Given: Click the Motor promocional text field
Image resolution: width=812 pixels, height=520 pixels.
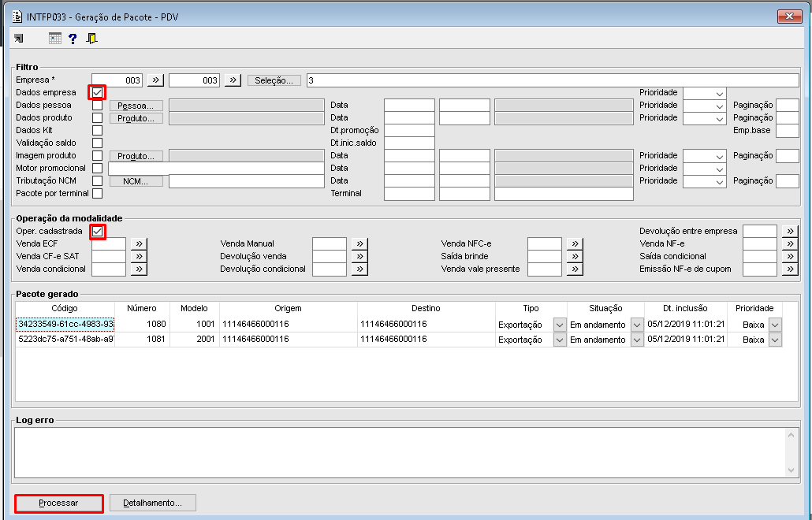Looking at the screenshot, I should pyautogui.click(x=216, y=168).
